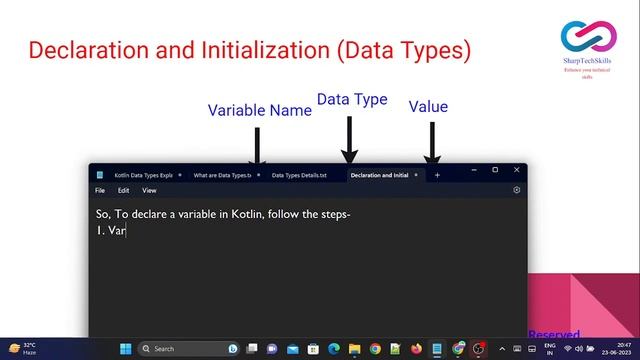
Task: Close the What are Data Types tab dot
Action: (259, 175)
